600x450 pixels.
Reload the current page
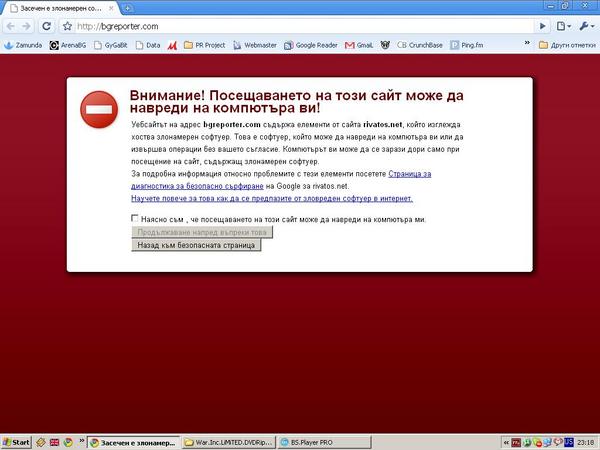tap(47, 26)
